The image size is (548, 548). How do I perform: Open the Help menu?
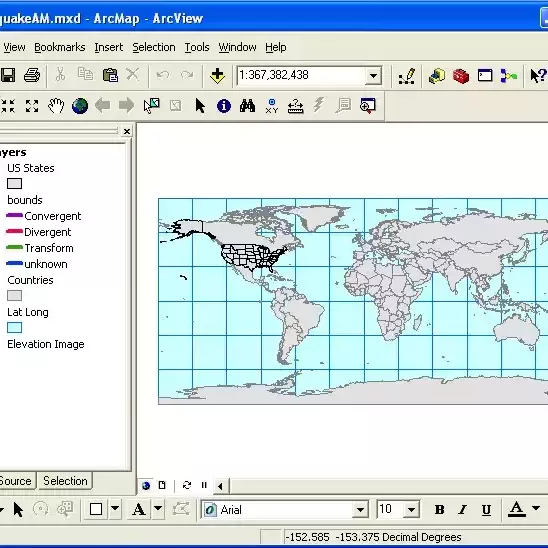(x=276, y=47)
